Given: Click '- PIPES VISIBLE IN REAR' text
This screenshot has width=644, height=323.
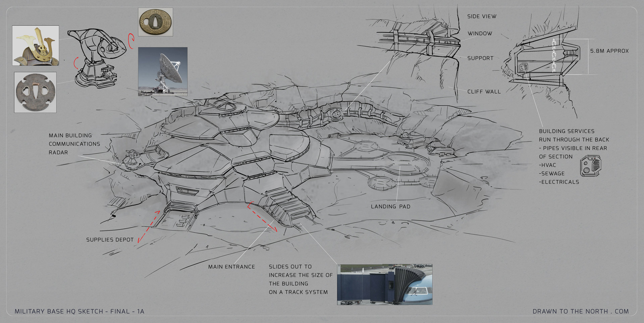Looking at the screenshot, I should (x=573, y=148).
